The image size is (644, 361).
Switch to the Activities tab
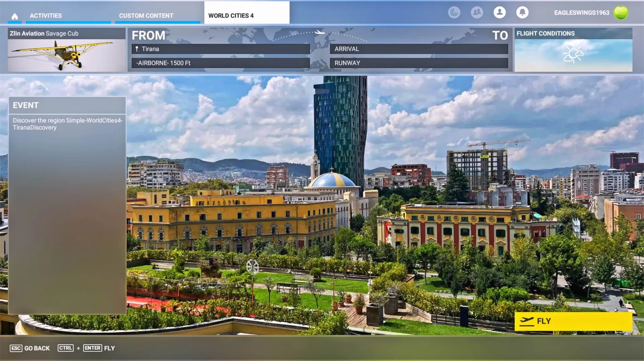(x=46, y=16)
